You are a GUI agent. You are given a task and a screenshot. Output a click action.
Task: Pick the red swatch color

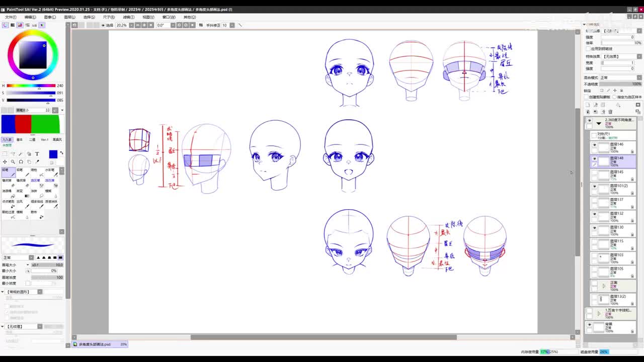[23, 124]
